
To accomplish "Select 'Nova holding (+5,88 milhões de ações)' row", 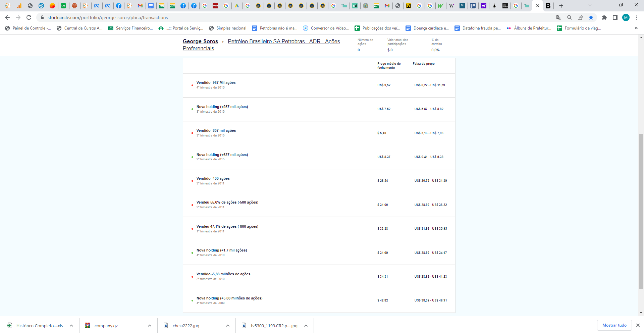I will 319,300.
